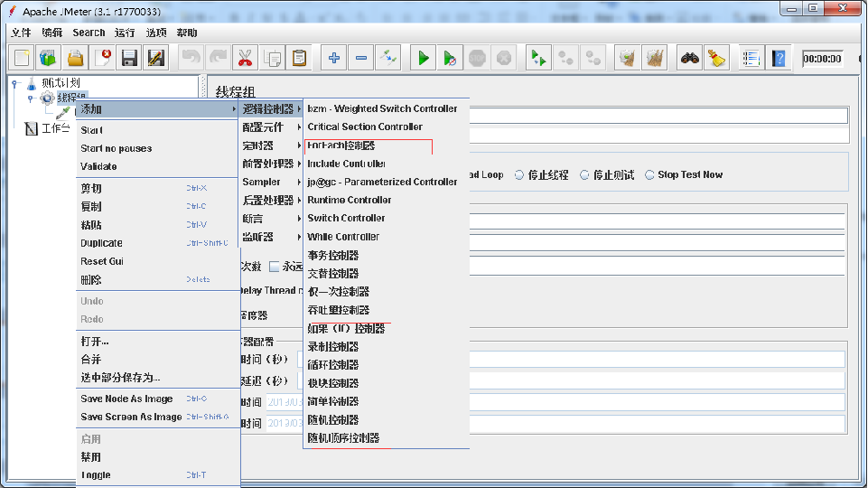Viewport: 868px width, 488px height.
Task: Click Validate in context menu
Action: (157, 166)
